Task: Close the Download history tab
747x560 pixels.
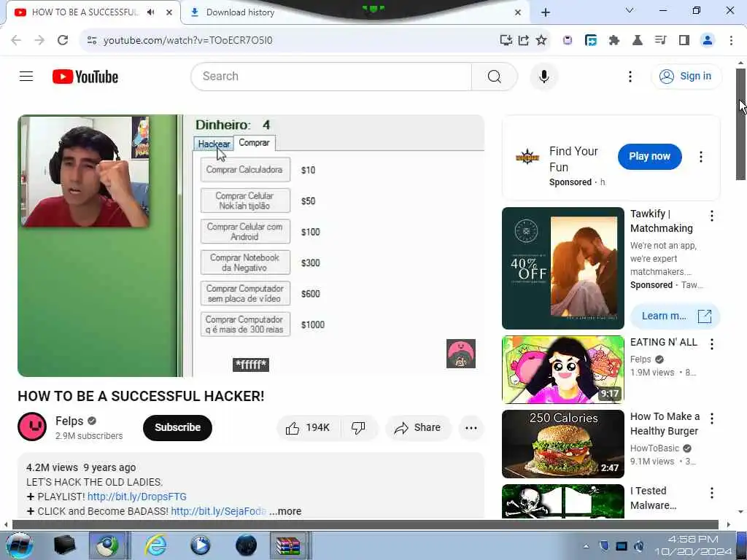Action: click(x=518, y=12)
